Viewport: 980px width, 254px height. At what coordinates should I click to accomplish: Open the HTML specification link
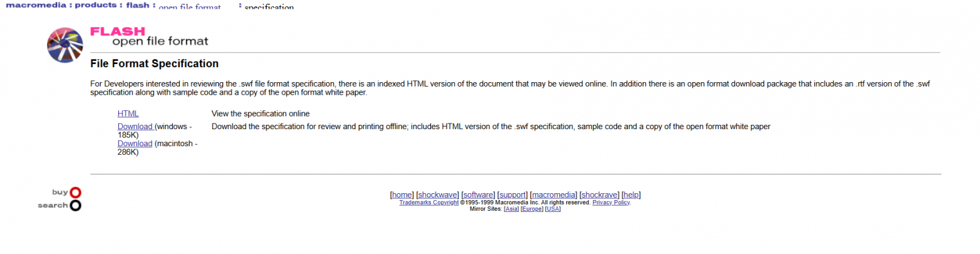tap(128, 114)
